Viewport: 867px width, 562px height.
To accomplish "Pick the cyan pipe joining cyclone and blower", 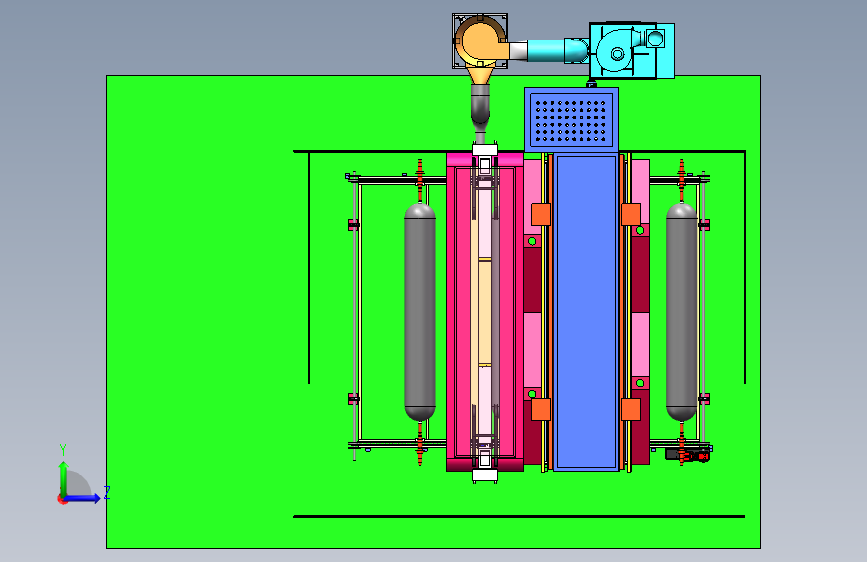I will 556,50.
